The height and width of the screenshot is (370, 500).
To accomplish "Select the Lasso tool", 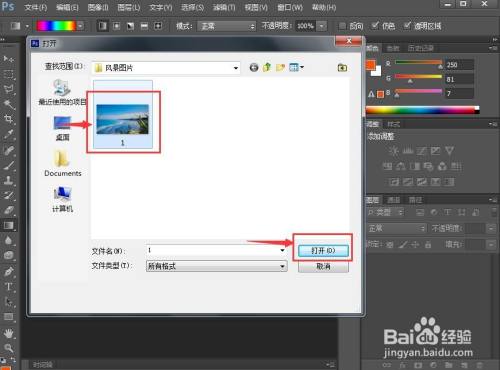I will point(8,89).
